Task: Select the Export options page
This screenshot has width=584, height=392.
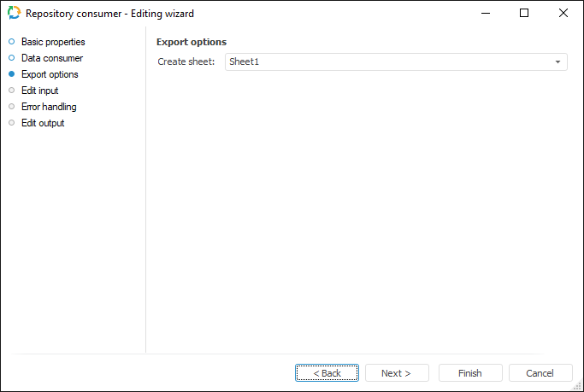Action: click(x=50, y=74)
